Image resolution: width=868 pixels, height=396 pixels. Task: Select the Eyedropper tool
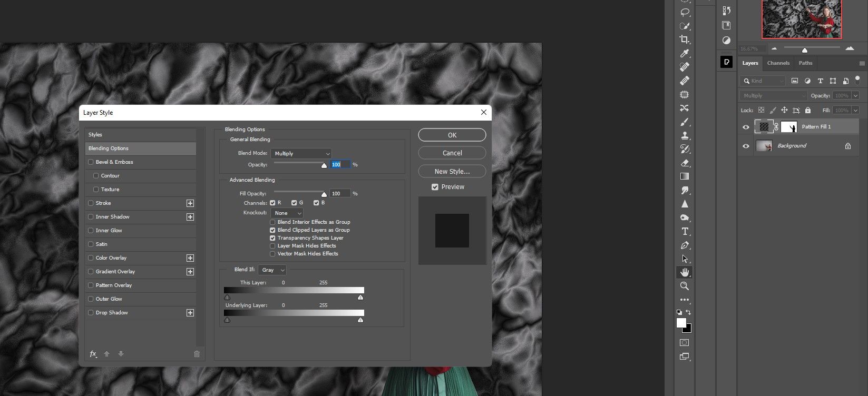(685, 53)
